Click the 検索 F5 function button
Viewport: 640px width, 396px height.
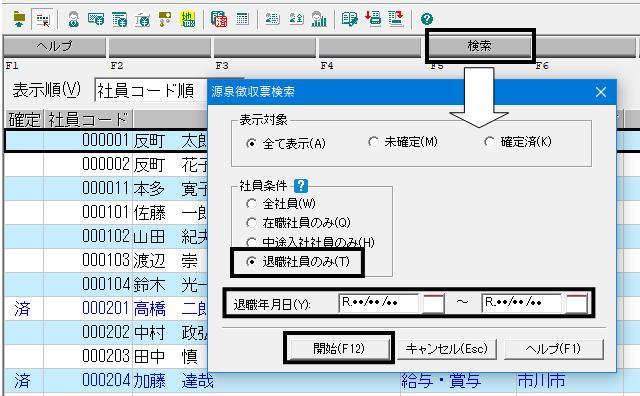479,46
